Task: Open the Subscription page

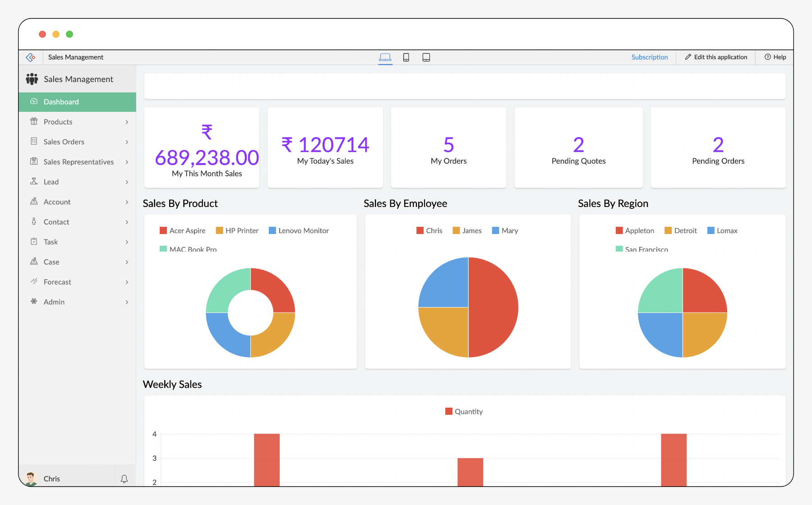Action: click(x=650, y=57)
